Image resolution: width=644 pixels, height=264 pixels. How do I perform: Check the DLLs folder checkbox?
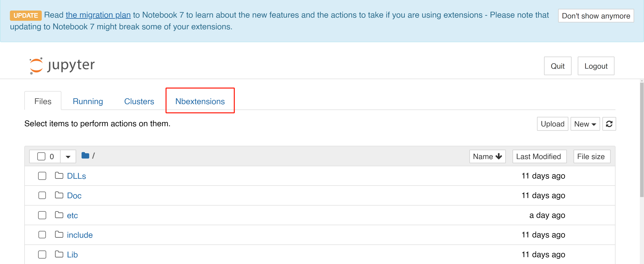[x=42, y=176]
